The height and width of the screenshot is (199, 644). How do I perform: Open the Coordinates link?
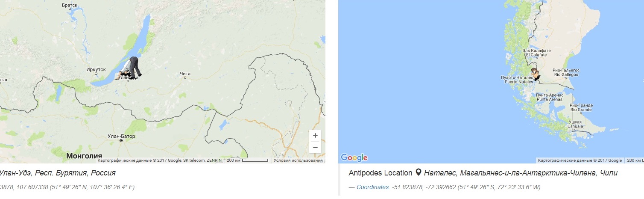pyautogui.click(x=373, y=187)
